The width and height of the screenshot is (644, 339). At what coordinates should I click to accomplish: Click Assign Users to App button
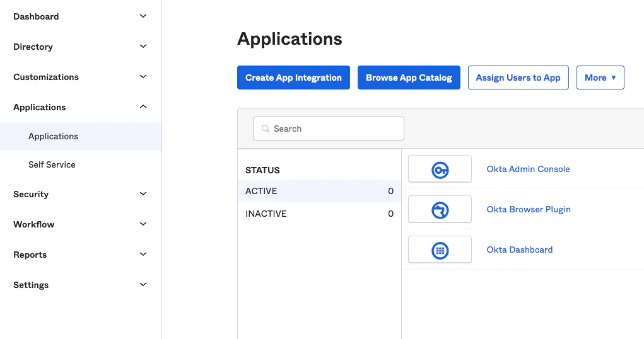[x=518, y=78]
